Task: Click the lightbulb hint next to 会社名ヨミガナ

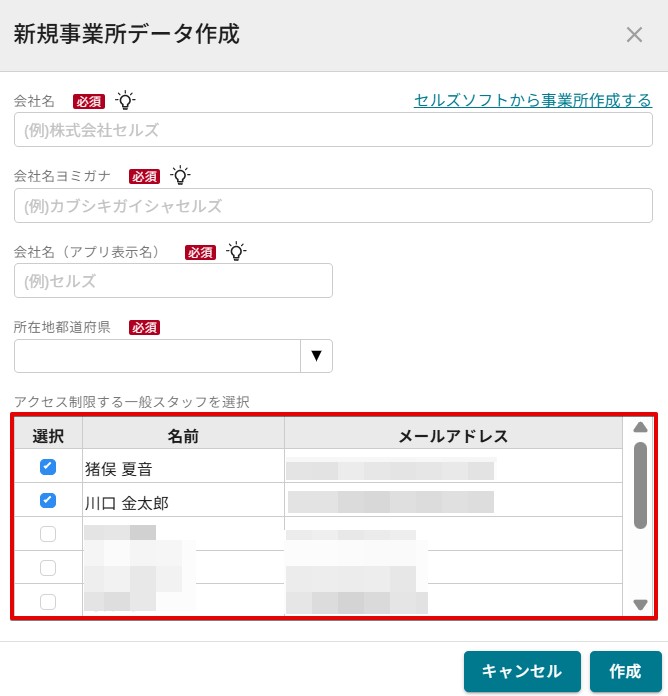Action: click(x=180, y=176)
